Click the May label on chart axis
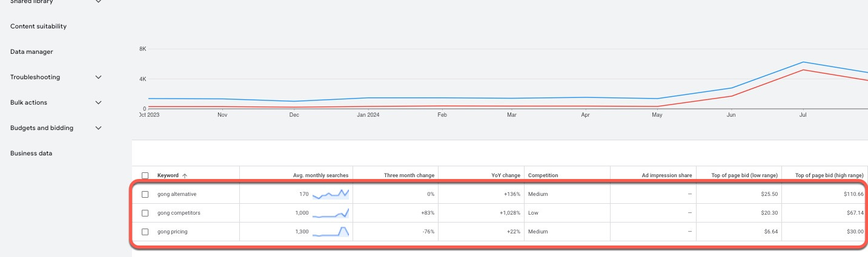Viewport: 868px width, 257px height. (x=657, y=114)
